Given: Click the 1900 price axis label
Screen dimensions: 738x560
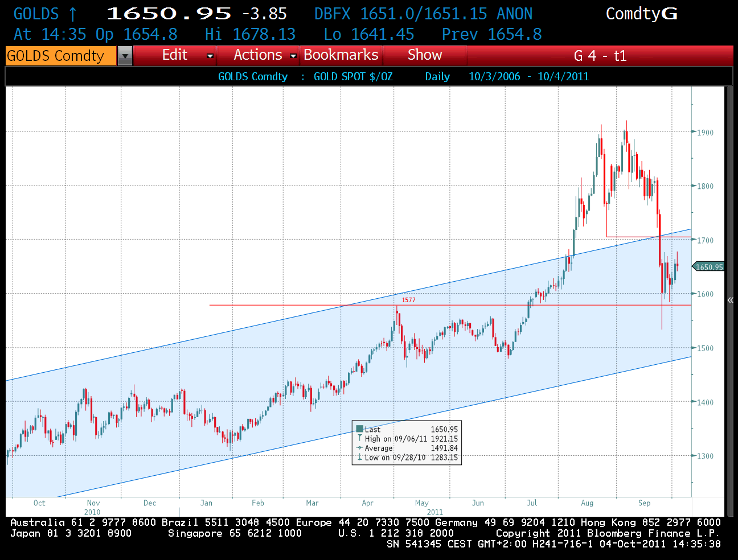Looking at the screenshot, I should (x=706, y=133).
